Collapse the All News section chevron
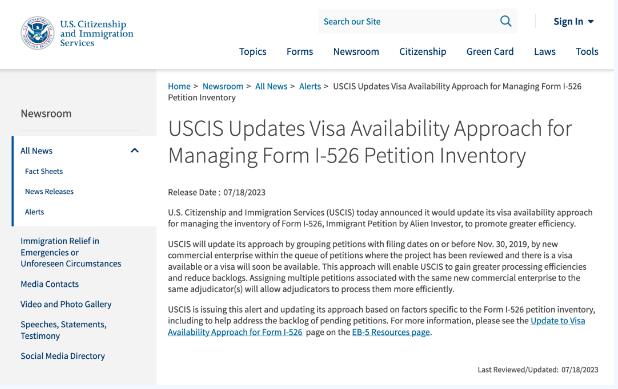 pos(134,151)
